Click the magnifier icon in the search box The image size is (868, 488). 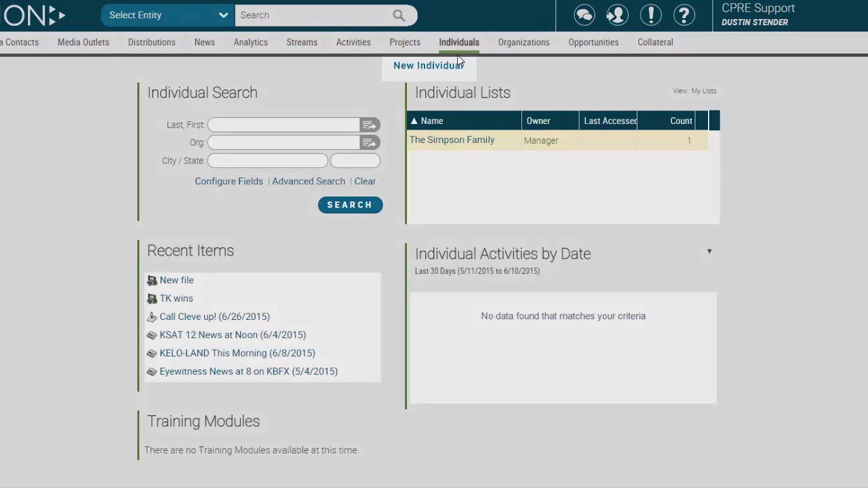point(399,15)
